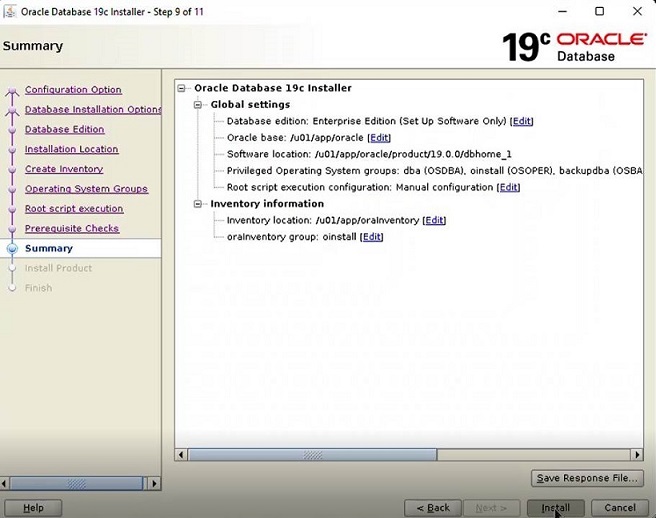Click the summary panel scroll right arrow

[x=637, y=454]
